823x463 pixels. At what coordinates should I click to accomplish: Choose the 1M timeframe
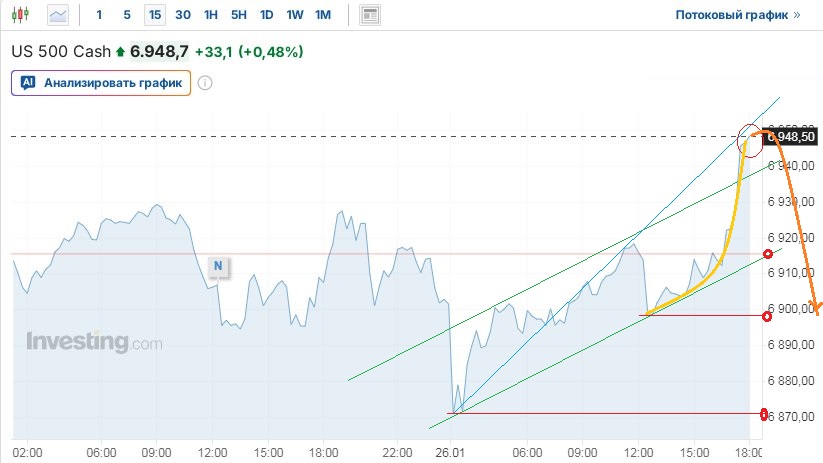pyautogui.click(x=322, y=15)
